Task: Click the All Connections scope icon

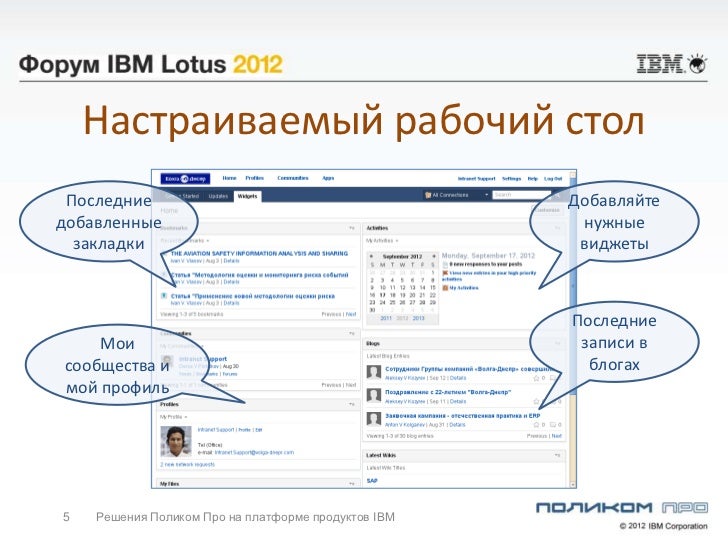Action: [x=428, y=195]
